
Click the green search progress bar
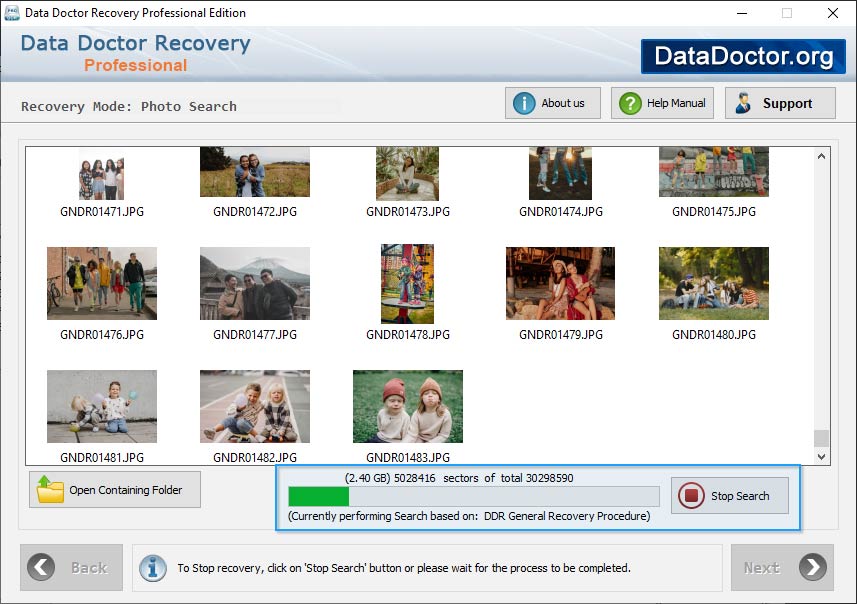click(x=473, y=496)
